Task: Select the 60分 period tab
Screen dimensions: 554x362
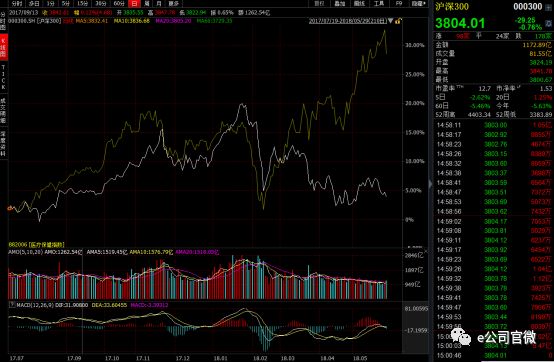Action: 119,4
